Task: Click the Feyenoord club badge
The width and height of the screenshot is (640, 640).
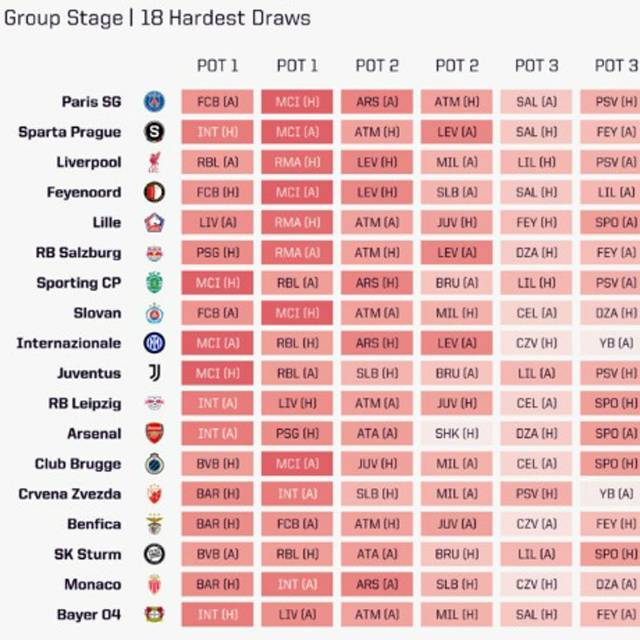Action: [154, 192]
